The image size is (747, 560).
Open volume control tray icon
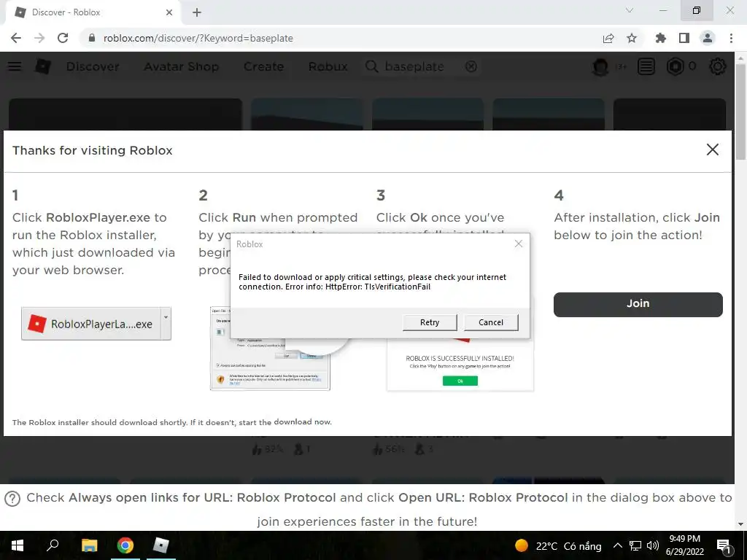(x=653, y=545)
